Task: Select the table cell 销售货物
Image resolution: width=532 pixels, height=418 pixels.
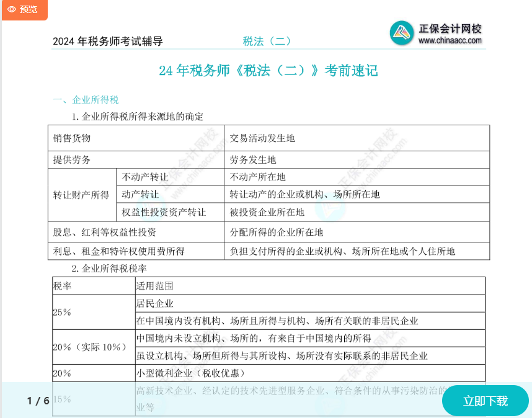Action: click(x=74, y=138)
